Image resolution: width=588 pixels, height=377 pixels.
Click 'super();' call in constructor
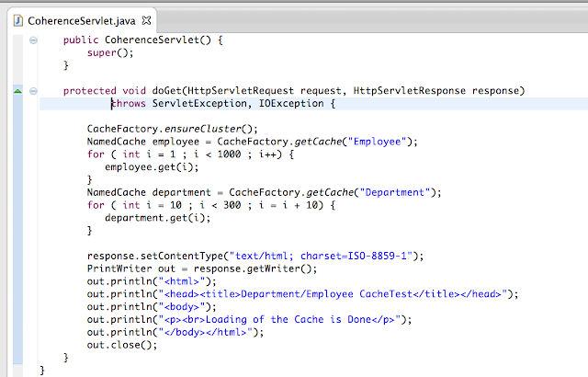(110, 53)
